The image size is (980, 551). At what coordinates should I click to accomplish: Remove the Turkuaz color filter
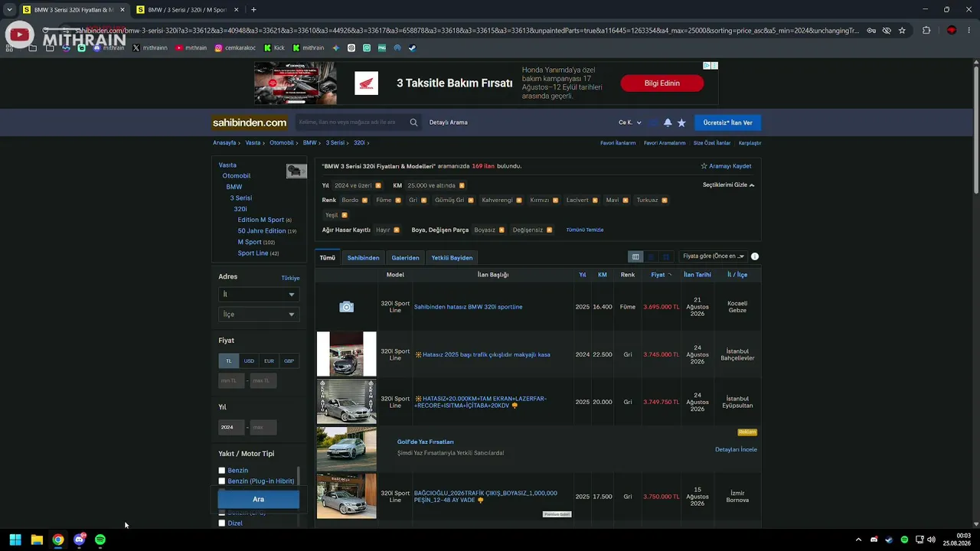(664, 201)
